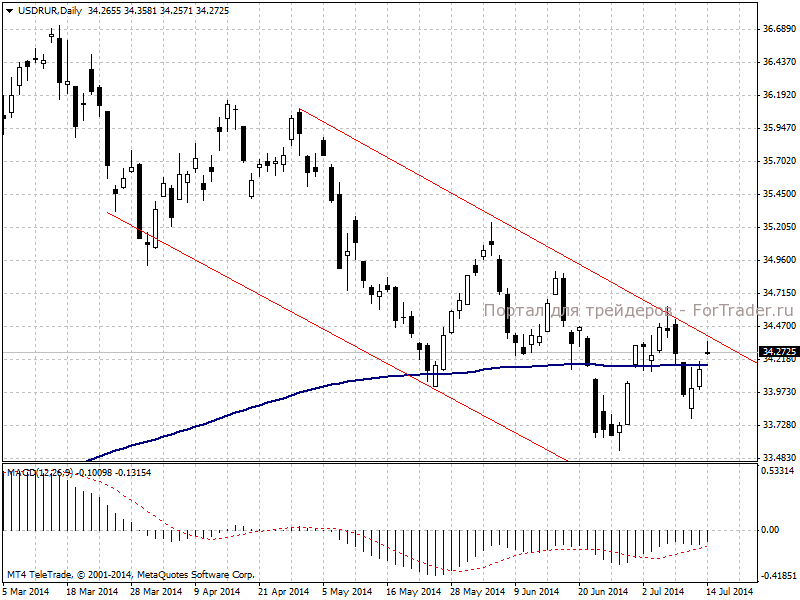Click the 0.00 MACD zero level label
Image resolution: width=800 pixels, height=600 pixels.
[x=770, y=530]
